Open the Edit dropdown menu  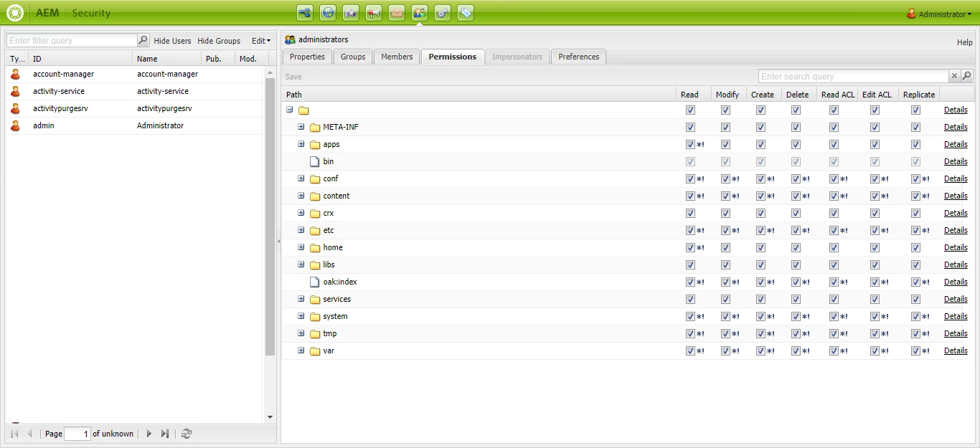click(261, 41)
